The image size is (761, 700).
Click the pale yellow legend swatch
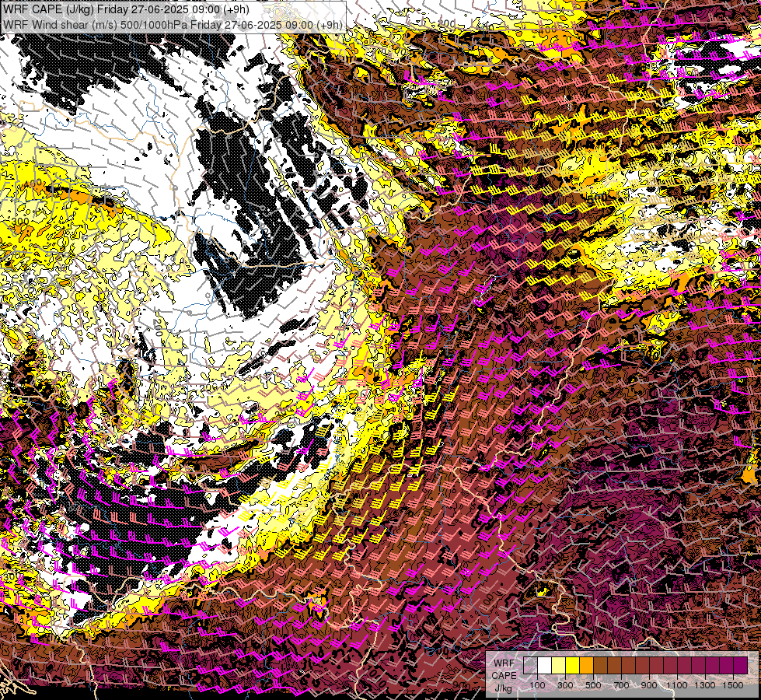pyautogui.click(x=559, y=665)
